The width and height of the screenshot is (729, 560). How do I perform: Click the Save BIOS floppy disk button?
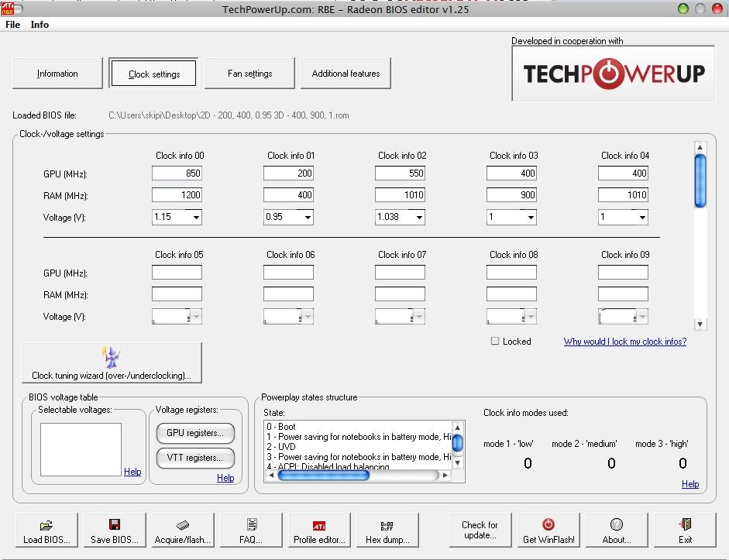tap(115, 531)
